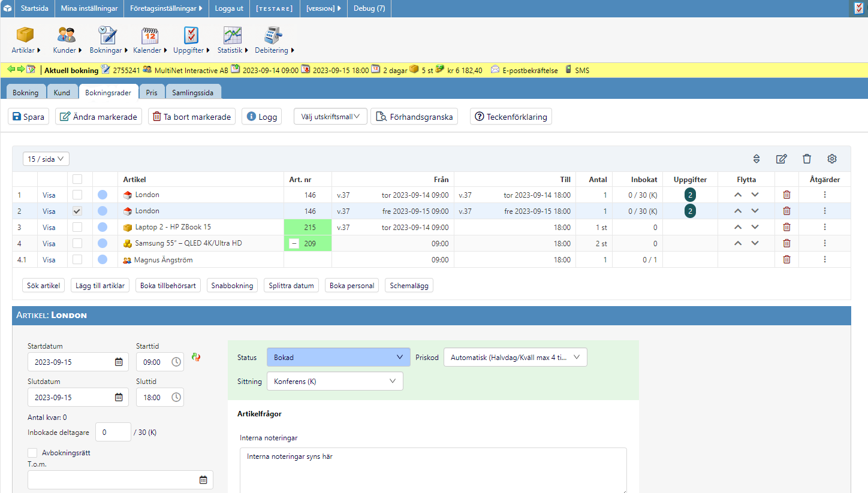Delete row 3 Laptop with trash icon
Viewport: 868px width, 493px height.
(786, 227)
